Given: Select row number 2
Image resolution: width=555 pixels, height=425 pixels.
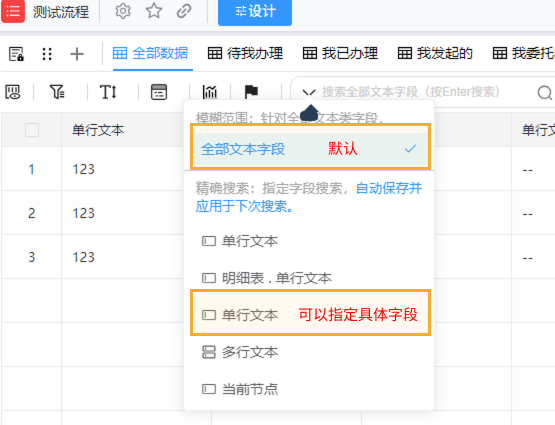Looking at the screenshot, I should 32,213.
